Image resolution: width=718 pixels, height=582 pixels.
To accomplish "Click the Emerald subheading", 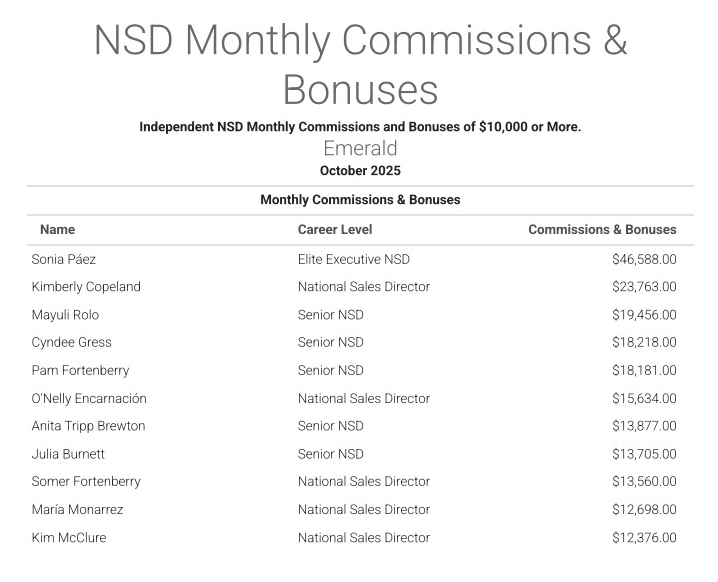I will [x=360, y=149].
